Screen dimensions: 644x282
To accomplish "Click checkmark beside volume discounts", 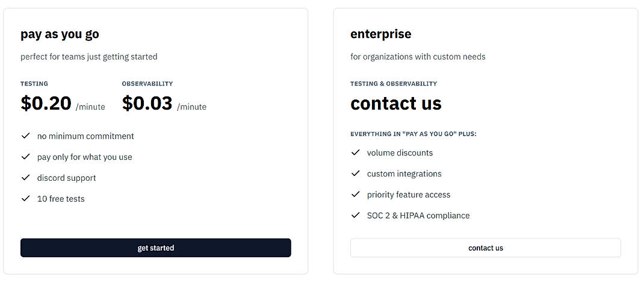I will [355, 152].
